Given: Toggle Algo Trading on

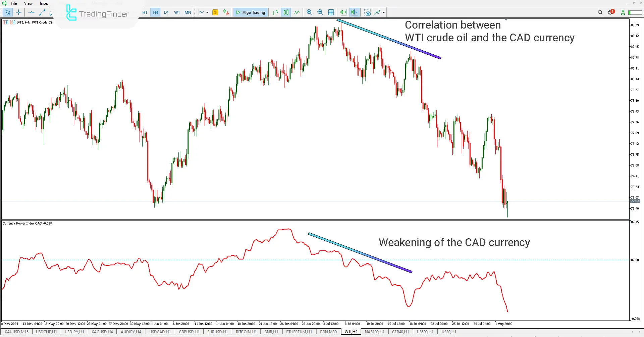Looking at the screenshot, I should [x=250, y=12].
